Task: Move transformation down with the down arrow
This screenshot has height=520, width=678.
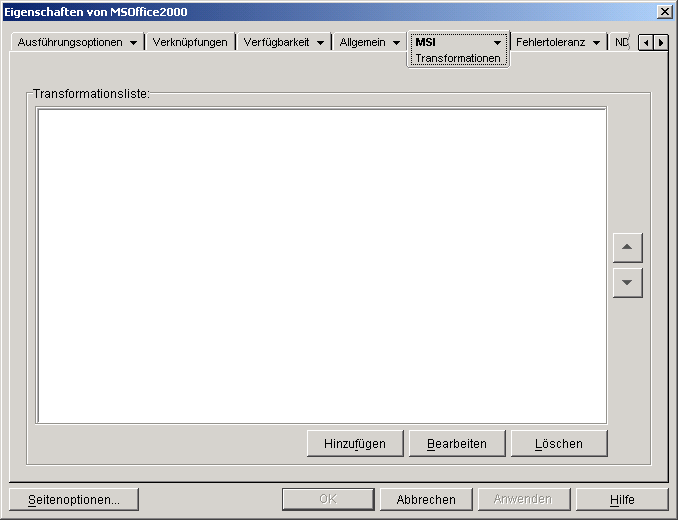Action: pos(627,283)
